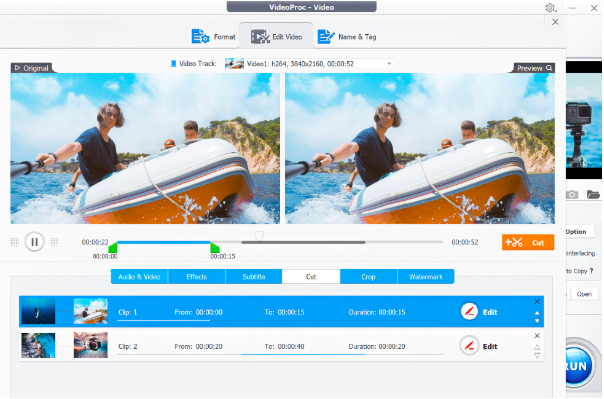Move Clip 1 down with the arrow
The height and width of the screenshot is (399, 604).
[x=537, y=320]
